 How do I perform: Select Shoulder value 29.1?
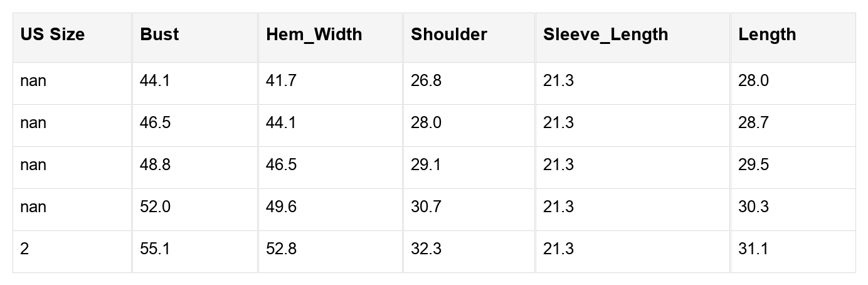[426, 165]
